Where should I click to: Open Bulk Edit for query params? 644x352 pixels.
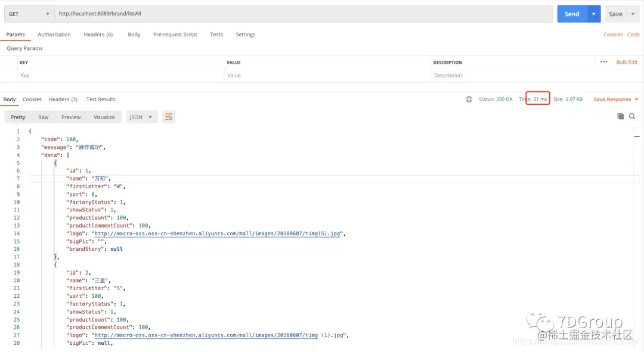tap(627, 62)
